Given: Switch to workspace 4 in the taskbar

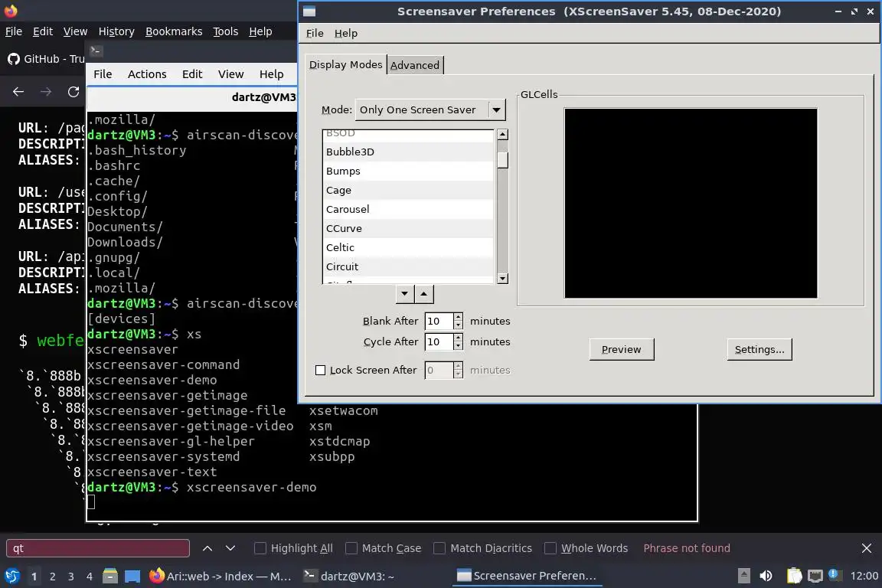Looking at the screenshot, I should [90, 577].
